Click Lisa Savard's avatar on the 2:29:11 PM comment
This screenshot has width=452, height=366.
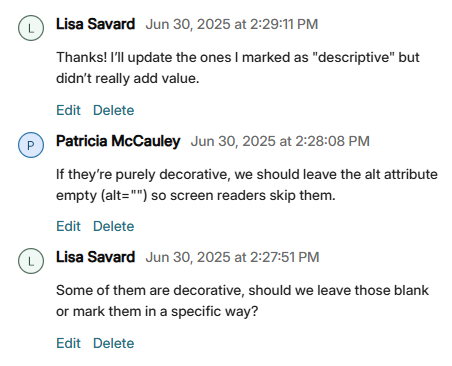(x=31, y=28)
